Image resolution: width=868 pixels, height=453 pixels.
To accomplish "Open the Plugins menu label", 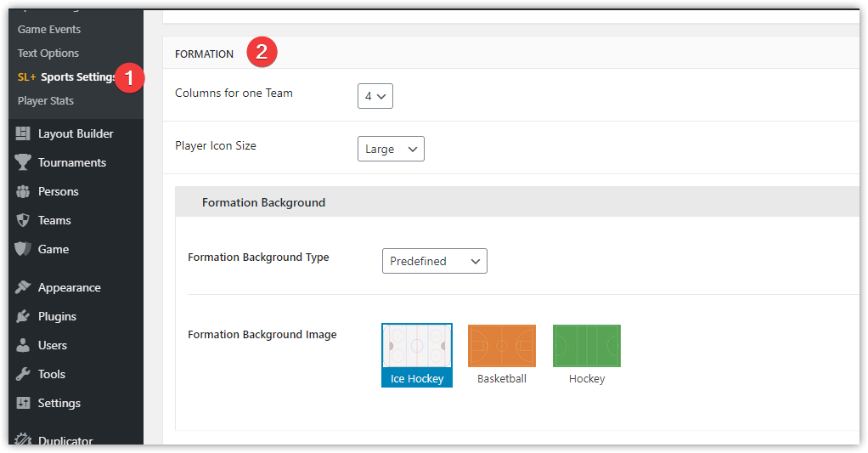I will point(57,316).
